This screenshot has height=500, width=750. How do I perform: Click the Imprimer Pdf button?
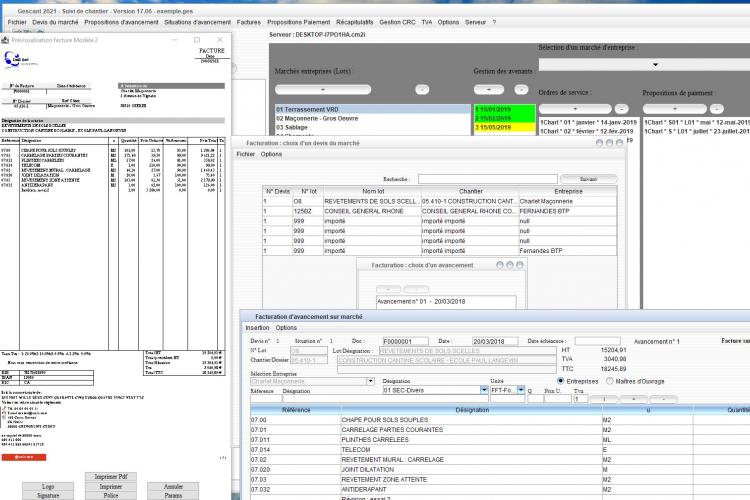coord(111,477)
